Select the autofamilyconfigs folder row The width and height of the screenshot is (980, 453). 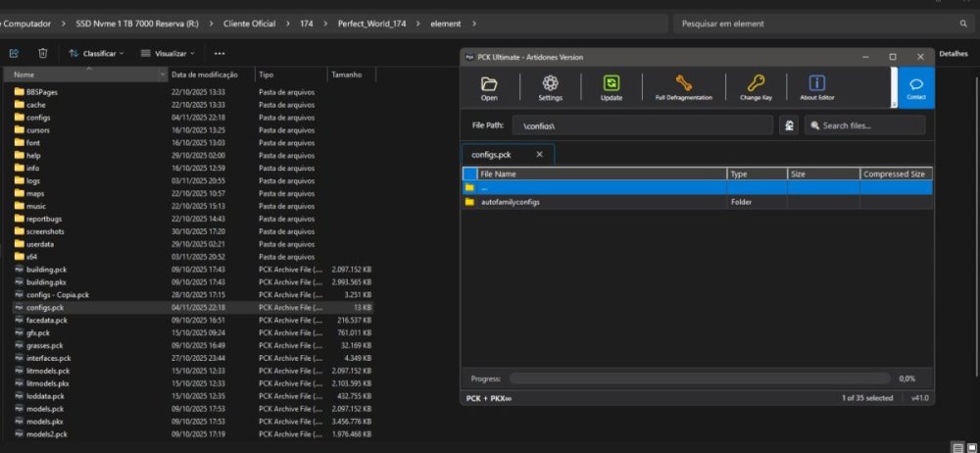[510, 202]
